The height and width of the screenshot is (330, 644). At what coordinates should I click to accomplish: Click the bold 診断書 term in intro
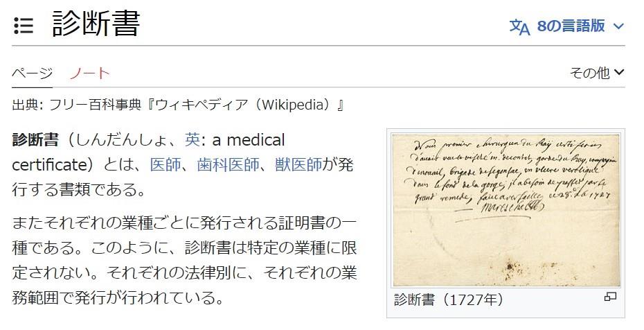pyautogui.click(x=35, y=140)
